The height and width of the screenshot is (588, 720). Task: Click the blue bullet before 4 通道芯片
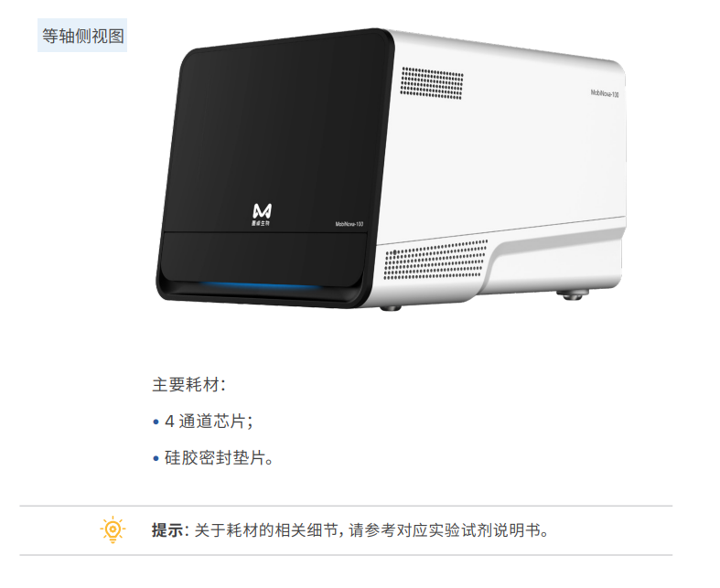[x=156, y=422]
